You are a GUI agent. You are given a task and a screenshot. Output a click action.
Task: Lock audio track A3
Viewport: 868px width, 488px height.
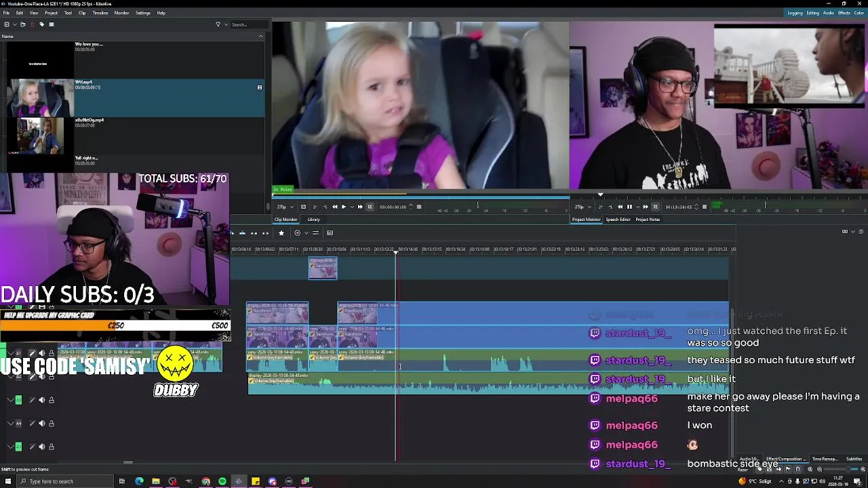click(x=51, y=400)
